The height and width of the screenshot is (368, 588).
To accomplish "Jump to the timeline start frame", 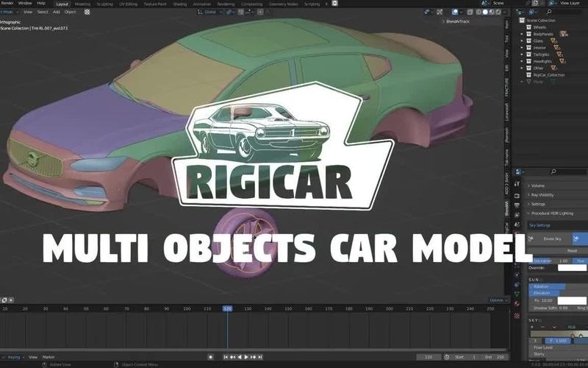I will (226, 357).
